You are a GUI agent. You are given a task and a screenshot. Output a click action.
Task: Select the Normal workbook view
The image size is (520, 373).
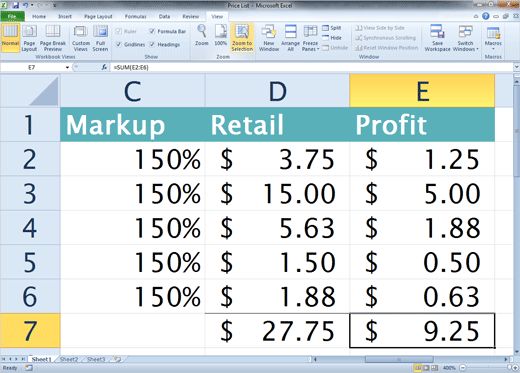(x=11, y=38)
